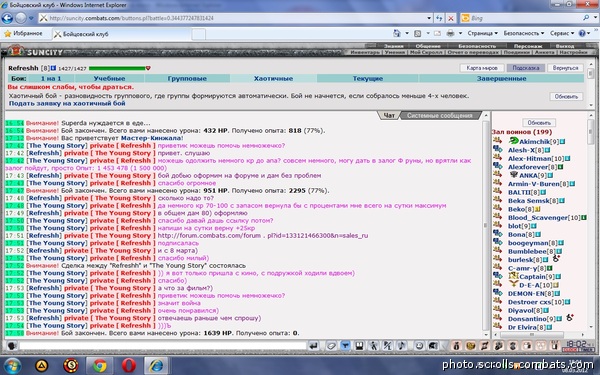Click the IE stop loading X icon

tap(451, 18)
